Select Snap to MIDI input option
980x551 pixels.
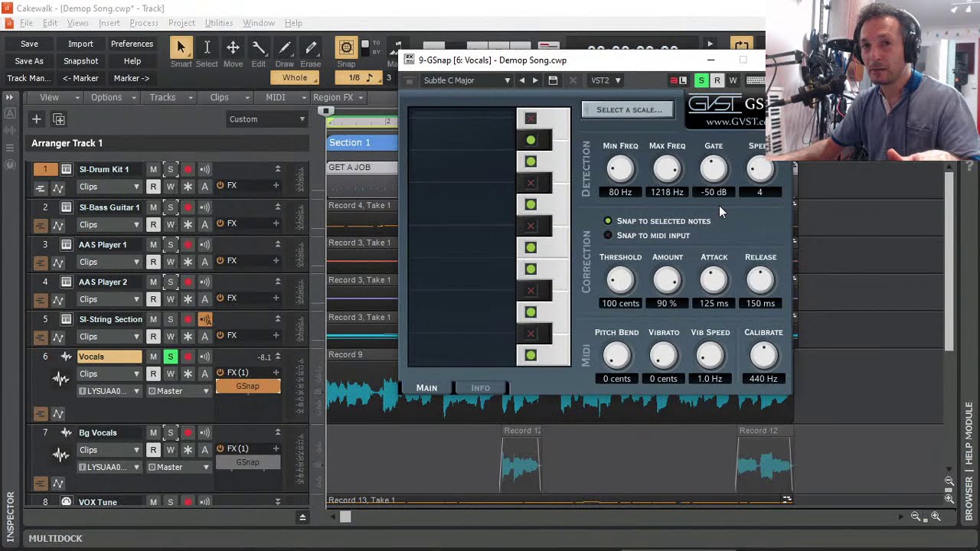(647, 236)
